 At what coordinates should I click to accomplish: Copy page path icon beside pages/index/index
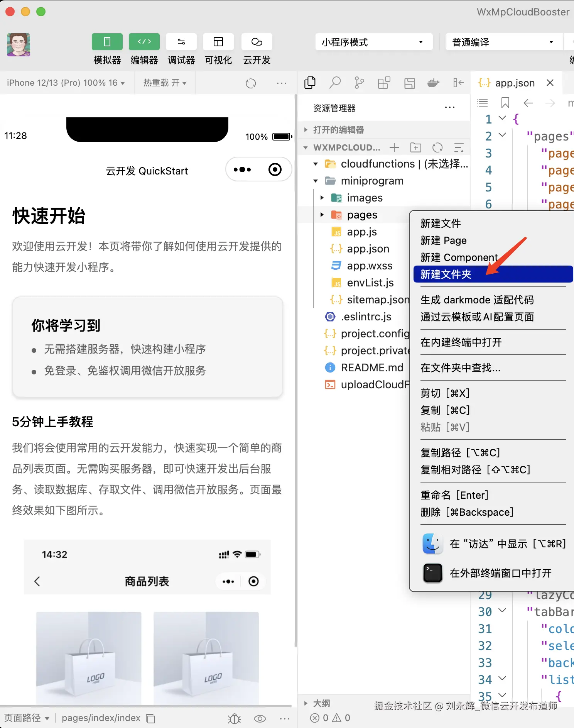coord(150,718)
